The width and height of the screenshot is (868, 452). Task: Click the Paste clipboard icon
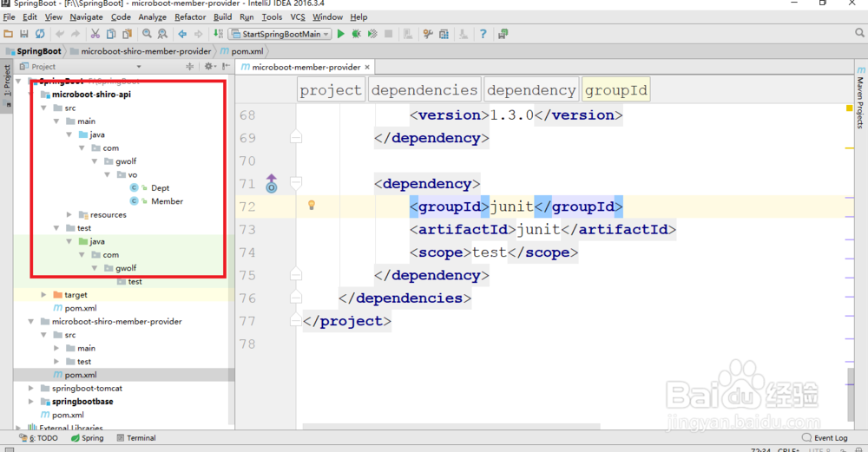click(127, 34)
